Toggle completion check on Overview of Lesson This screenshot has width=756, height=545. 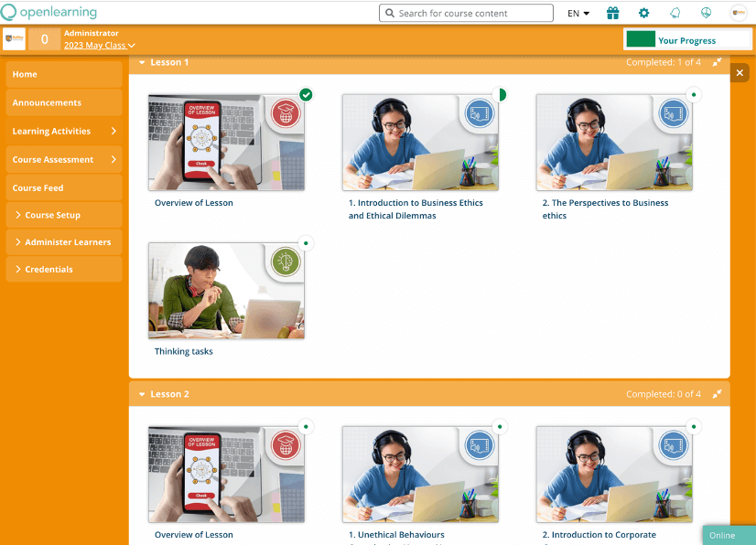tap(306, 94)
